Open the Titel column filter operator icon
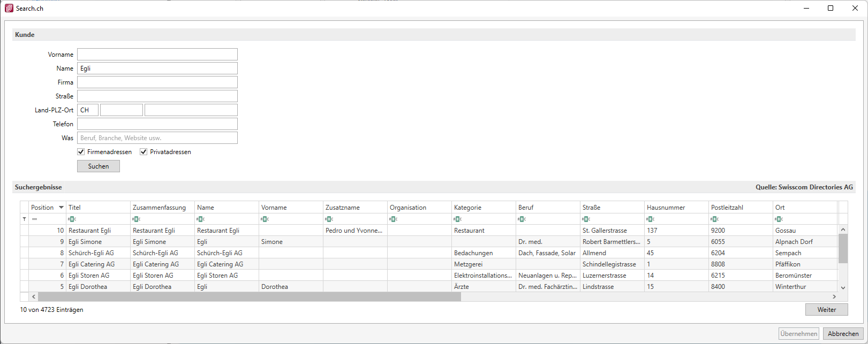This screenshot has width=868, height=344. click(x=72, y=219)
